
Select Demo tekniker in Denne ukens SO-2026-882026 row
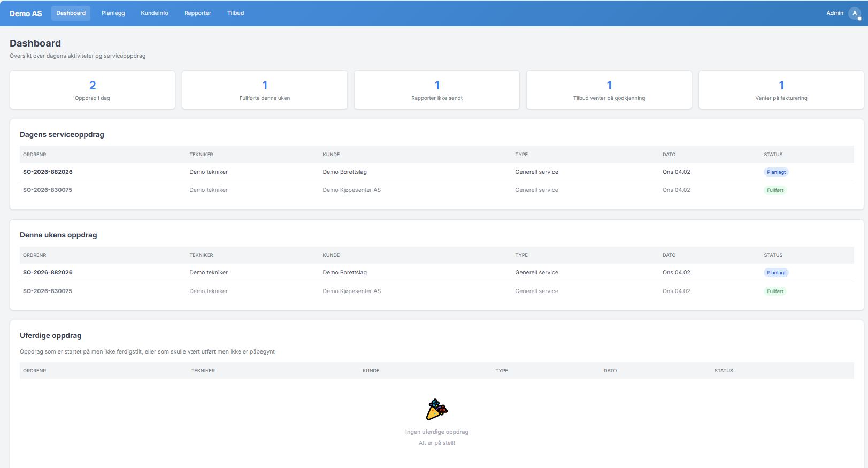(x=209, y=273)
